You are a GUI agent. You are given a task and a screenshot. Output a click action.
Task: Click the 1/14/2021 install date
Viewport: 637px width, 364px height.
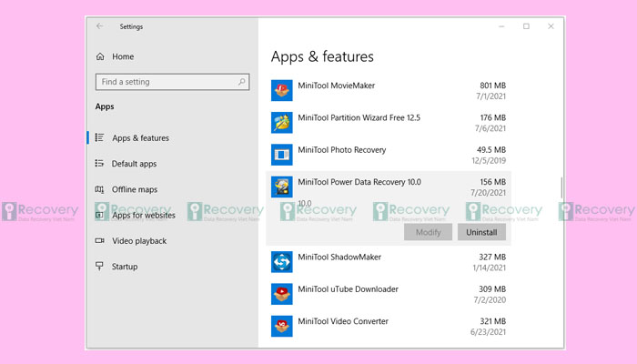(x=490, y=268)
